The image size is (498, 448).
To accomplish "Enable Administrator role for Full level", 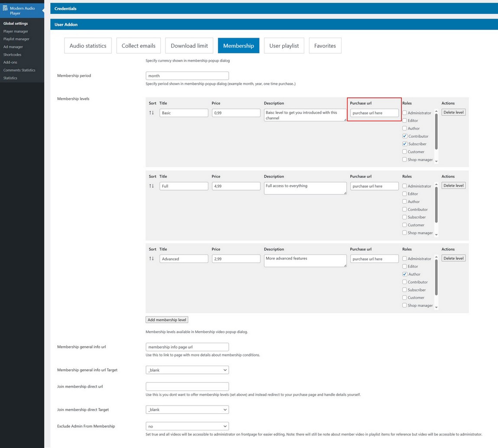I will tap(404, 186).
